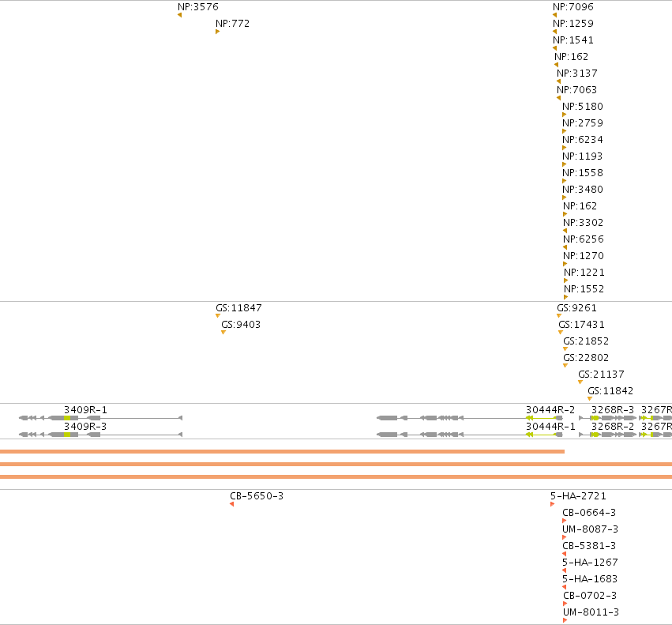This screenshot has width=672, height=625.
Task: Open the GS:21137 insertion label
Action: 601,375
